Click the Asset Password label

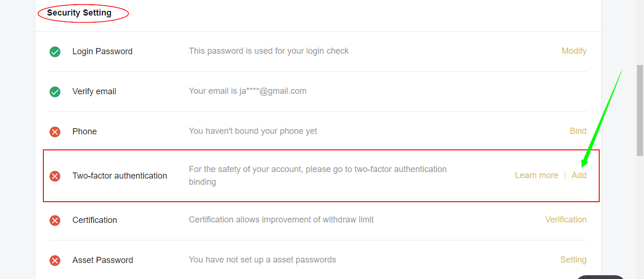pyautogui.click(x=103, y=260)
